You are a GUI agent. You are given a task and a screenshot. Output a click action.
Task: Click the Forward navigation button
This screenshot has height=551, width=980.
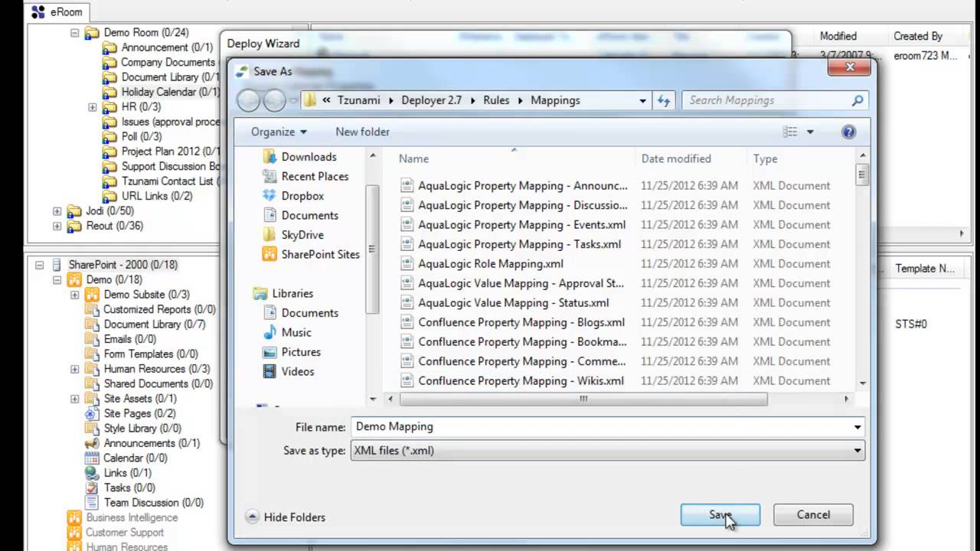click(x=275, y=100)
